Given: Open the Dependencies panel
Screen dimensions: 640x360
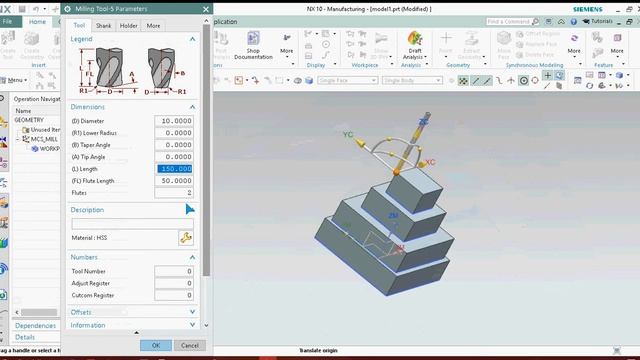Looking at the screenshot, I should [x=36, y=325].
